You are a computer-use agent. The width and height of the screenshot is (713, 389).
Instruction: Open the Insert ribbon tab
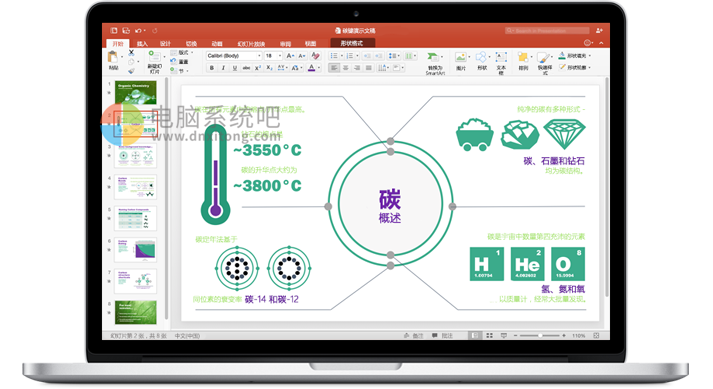tap(142, 44)
